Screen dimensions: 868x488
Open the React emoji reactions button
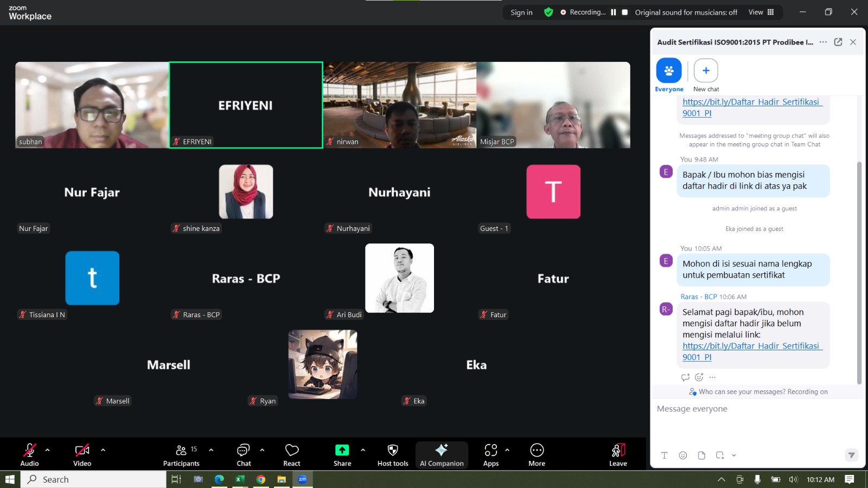coord(292,454)
